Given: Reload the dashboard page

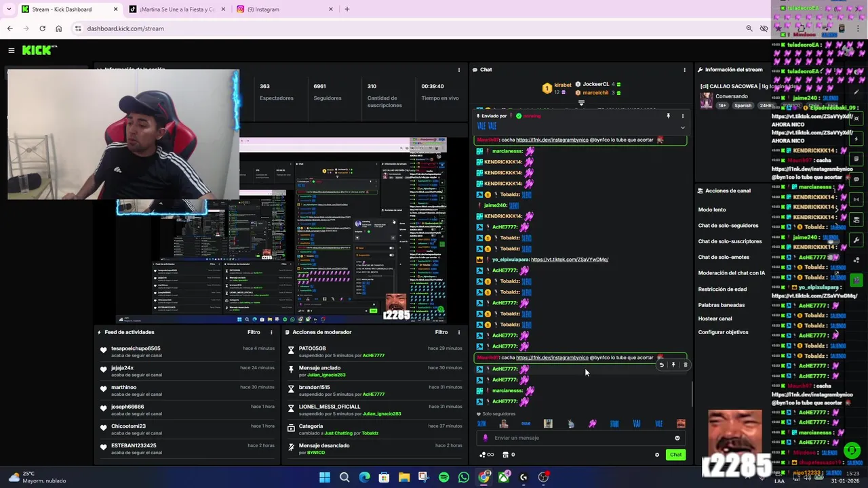Looking at the screenshot, I should click(42, 28).
